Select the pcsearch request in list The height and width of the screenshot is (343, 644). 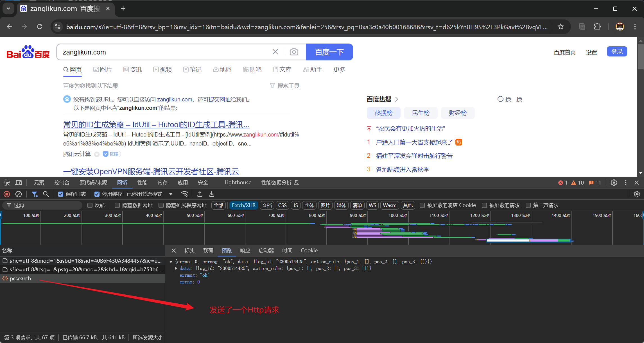pyautogui.click(x=20, y=278)
